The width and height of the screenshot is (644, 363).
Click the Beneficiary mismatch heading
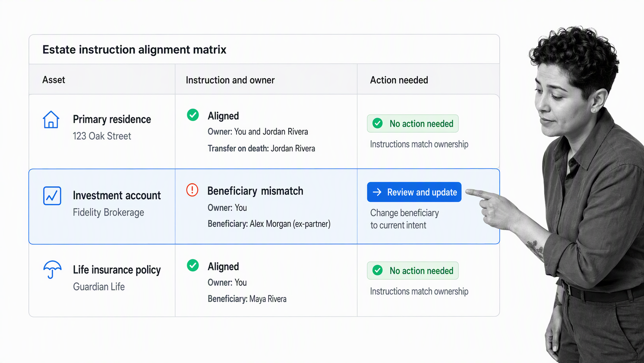coord(255,191)
